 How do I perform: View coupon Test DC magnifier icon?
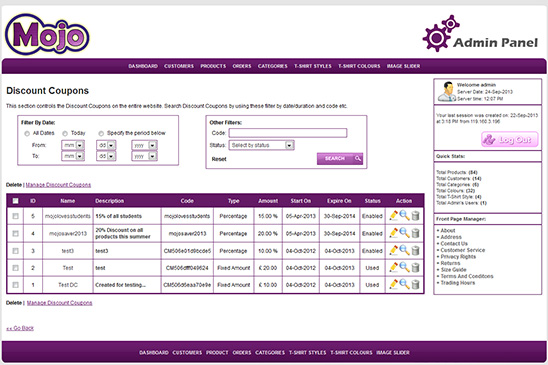(x=404, y=284)
